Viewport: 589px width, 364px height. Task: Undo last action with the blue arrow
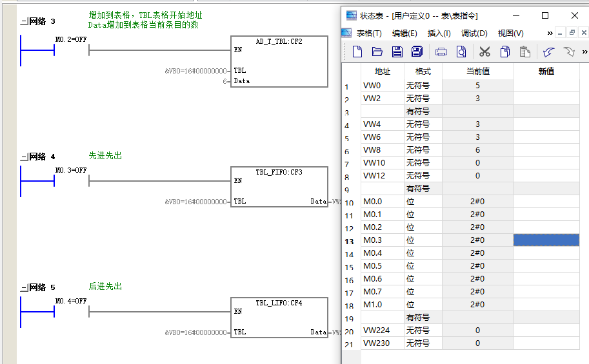tap(549, 52)
